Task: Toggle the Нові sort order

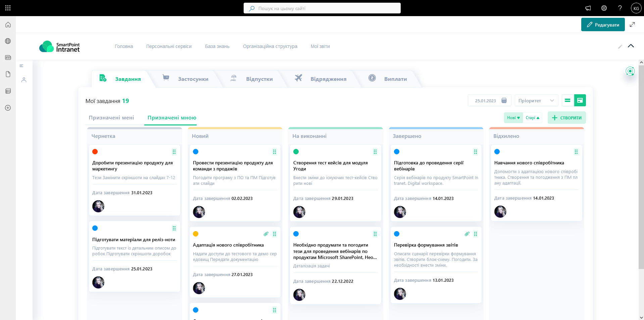Action: pos(513,118)
